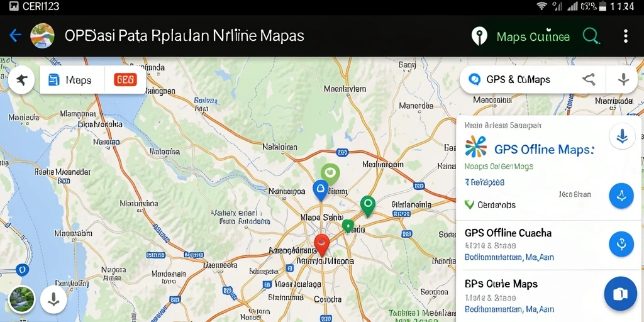Tap the cellular signal bars icon
The image size is (644, 322).
(572, 6)
